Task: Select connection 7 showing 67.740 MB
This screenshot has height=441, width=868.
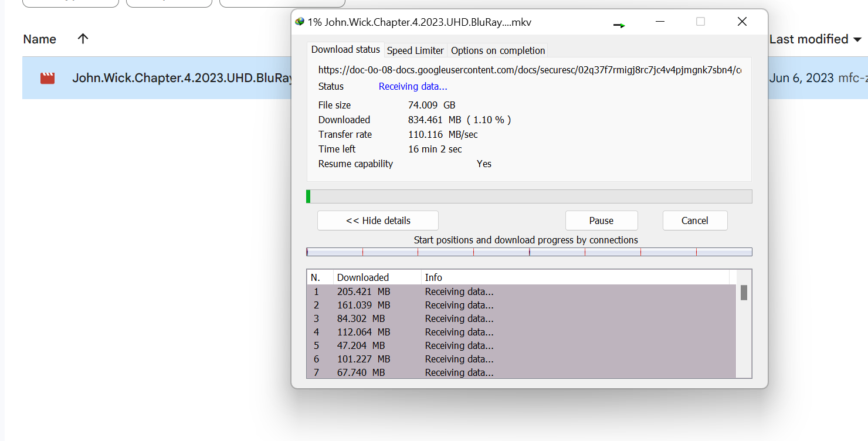Action: 521,372
